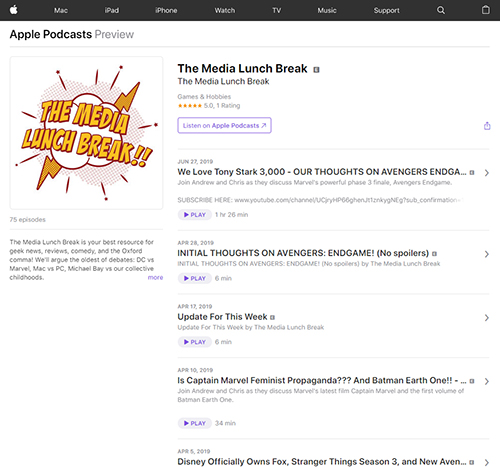This screenshot has width=500, height=467.
Task: Open the iPad menu
Action: coord(112,10)
